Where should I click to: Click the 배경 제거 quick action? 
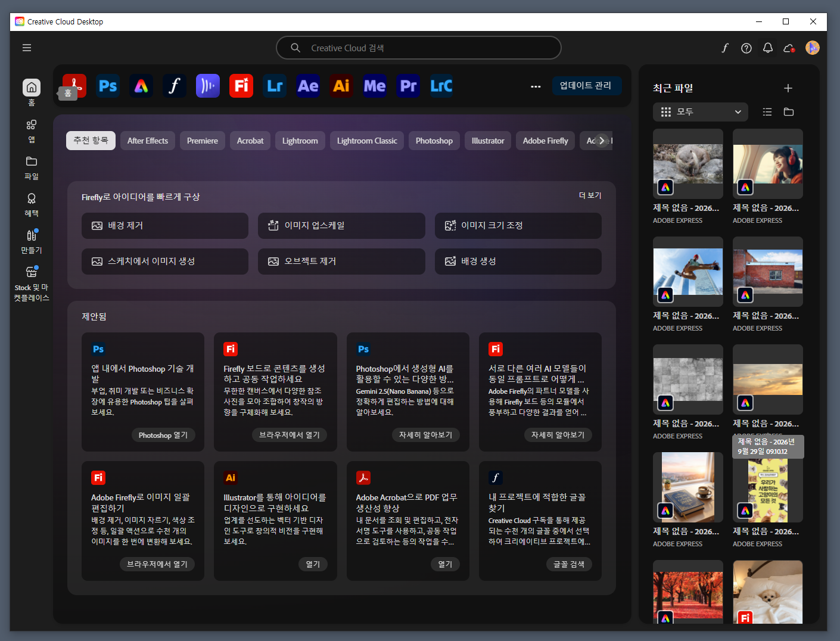coord(165,226)
